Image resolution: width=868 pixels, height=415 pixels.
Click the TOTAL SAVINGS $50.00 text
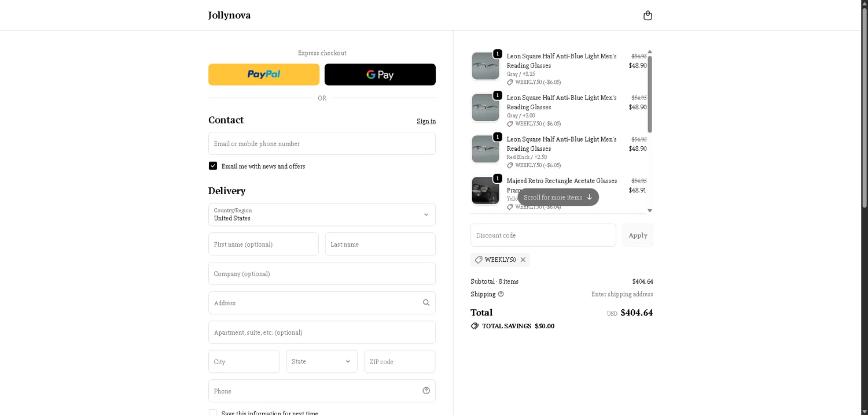pos(518,326)
